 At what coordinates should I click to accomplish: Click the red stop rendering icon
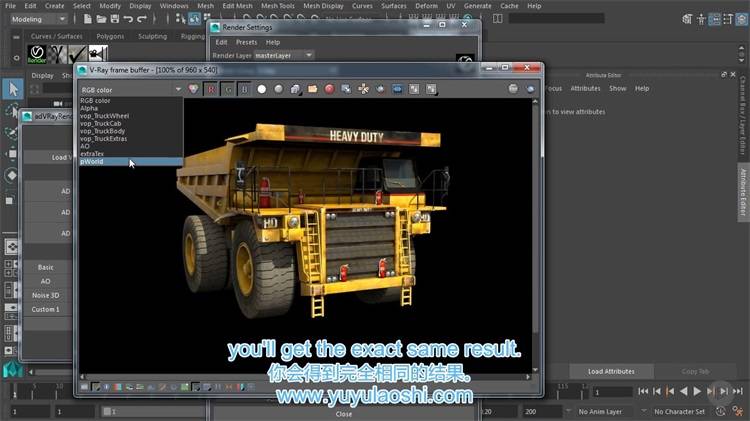[329, 89]
